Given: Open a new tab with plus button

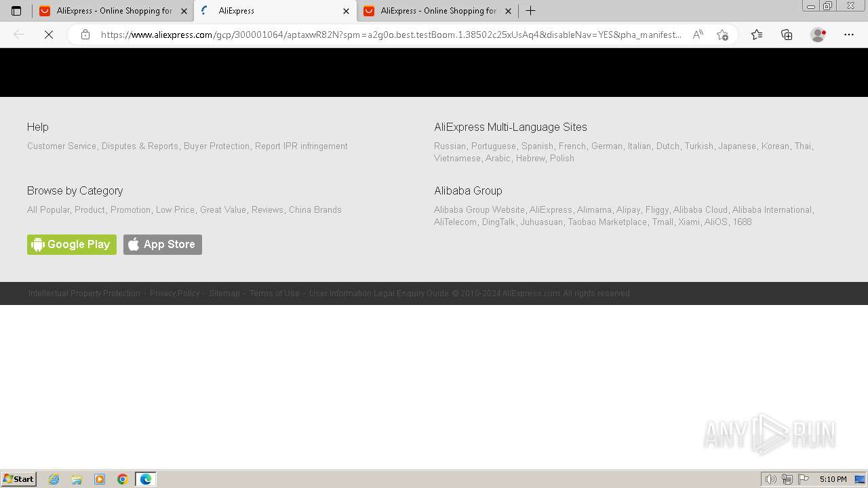Looking at the screenshot, I should tap(531, 11).
